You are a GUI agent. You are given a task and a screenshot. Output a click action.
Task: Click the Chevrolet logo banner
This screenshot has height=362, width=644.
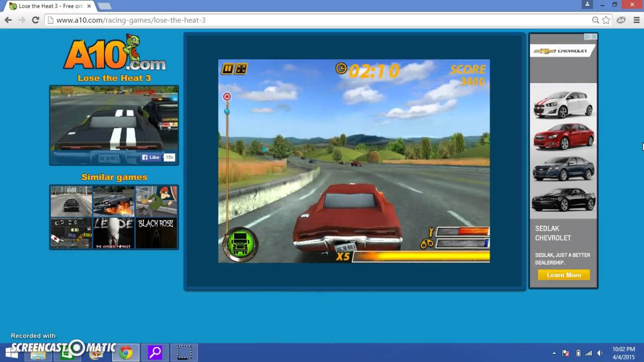click(562, 51)
